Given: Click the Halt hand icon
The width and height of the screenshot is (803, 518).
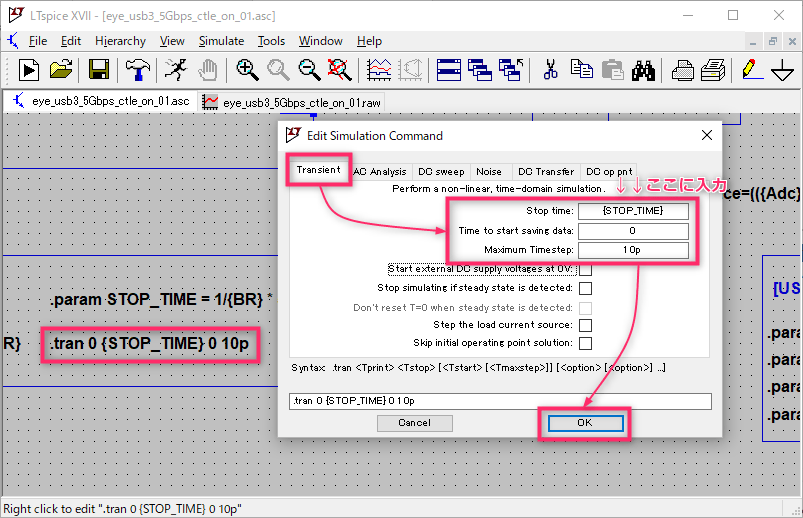Looking at the screenshot, I should [x=208, y=70].
